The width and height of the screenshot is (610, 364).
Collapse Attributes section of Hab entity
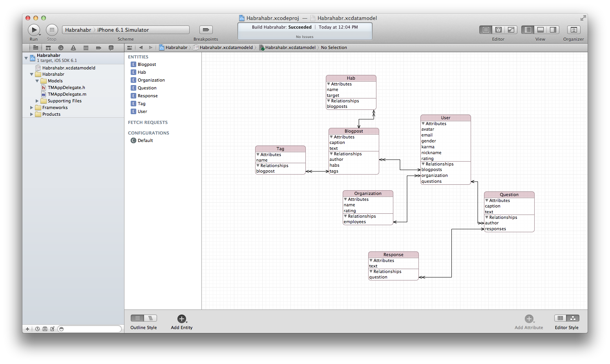point(329,84)
